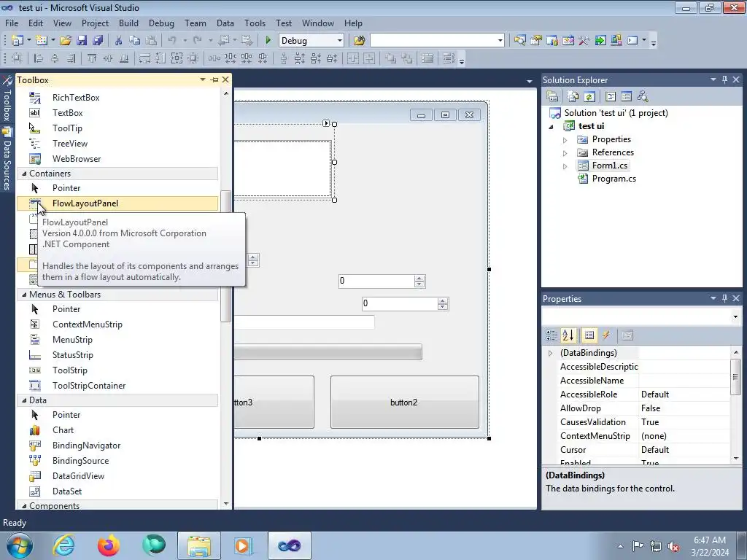Select FlowLayoutPanel in the Toolbox

(117, 203)
